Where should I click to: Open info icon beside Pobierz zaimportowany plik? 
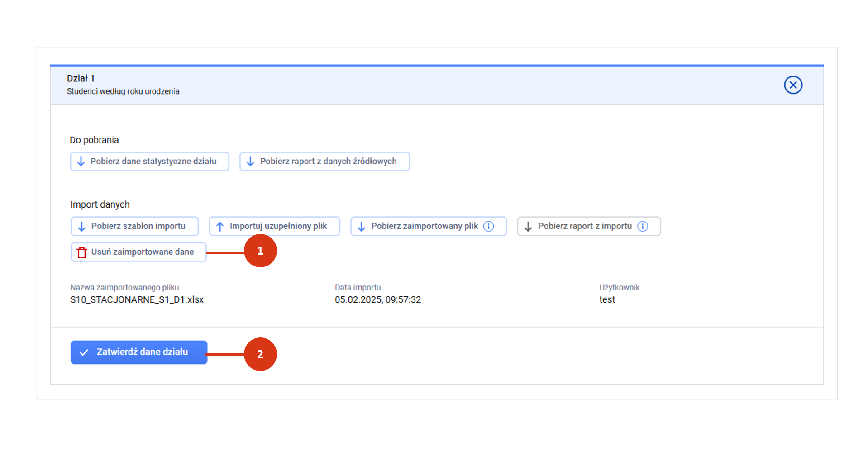click(489, 226)
